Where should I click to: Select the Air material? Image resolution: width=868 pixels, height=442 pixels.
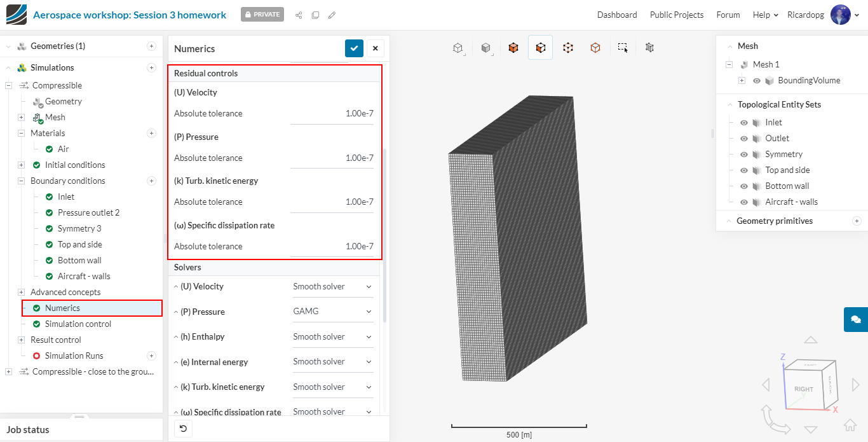[64, 148]
